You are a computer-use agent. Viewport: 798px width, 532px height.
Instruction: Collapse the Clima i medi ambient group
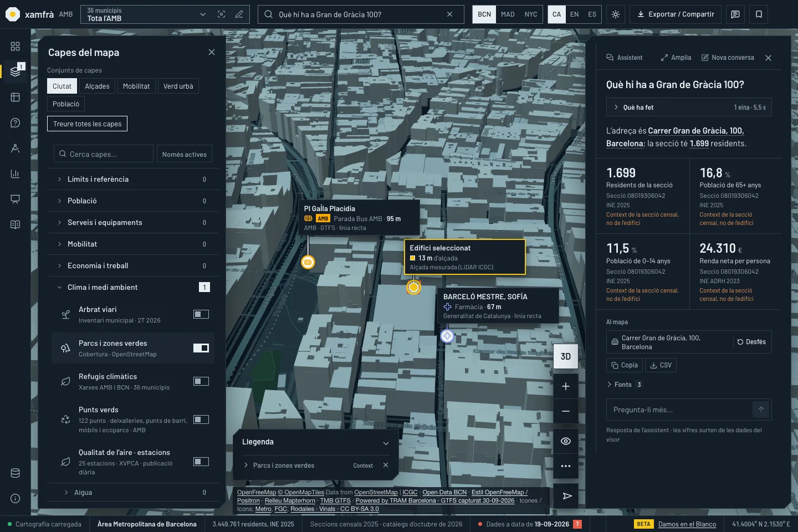click(x=133, y=287)
